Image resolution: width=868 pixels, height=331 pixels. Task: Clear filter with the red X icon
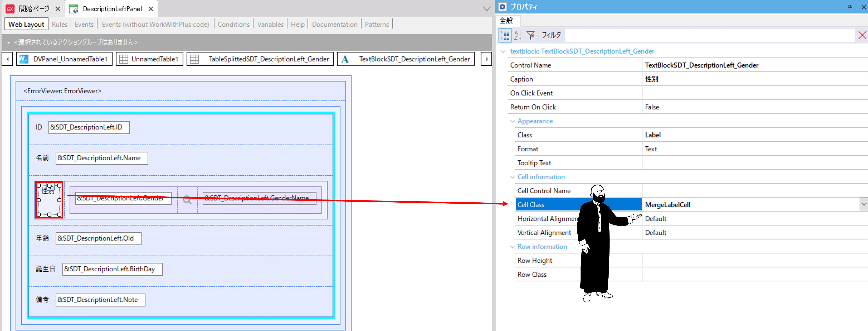pyautogui.click(x=862, y=35)
